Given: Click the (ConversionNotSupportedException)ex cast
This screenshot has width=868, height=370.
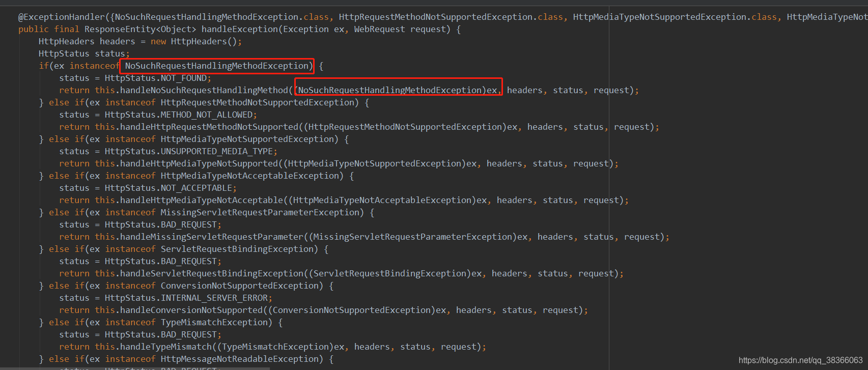Looking at the screenshot, I should 357,310.
